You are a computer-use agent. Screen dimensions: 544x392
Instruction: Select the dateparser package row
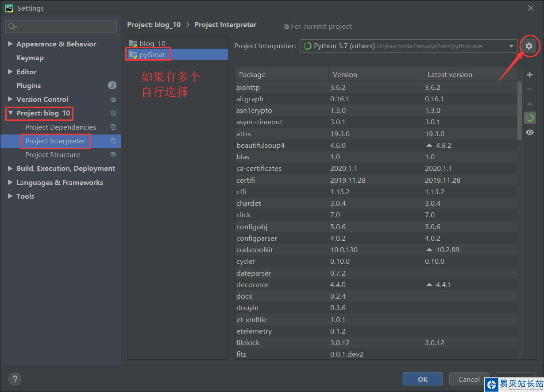376,273
